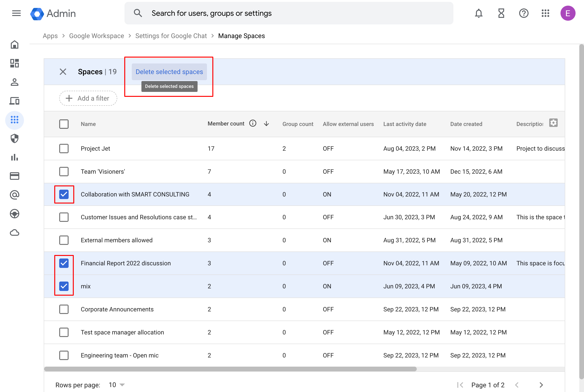Open Billing card icon in sidebar
The width and height of the screenshot is (584, 392).
15,176
